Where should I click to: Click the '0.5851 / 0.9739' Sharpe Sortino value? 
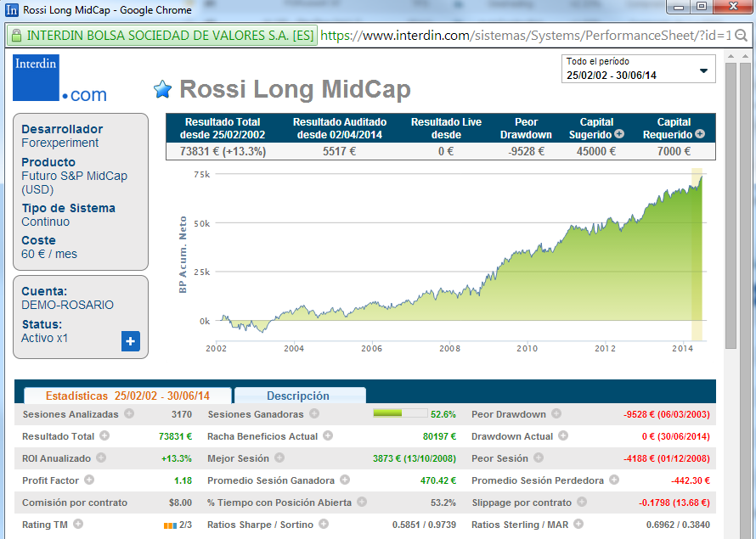click(x=424, y=525)
